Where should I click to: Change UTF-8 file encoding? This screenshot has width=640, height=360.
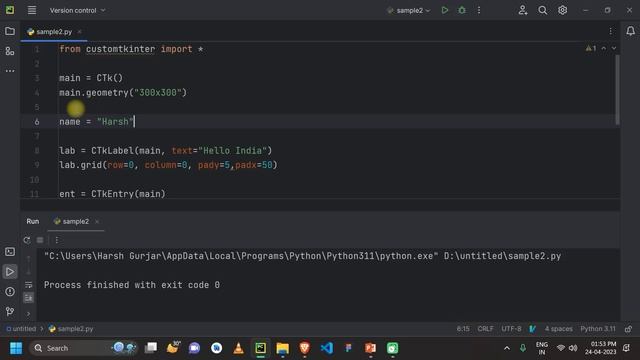(511, 329)
